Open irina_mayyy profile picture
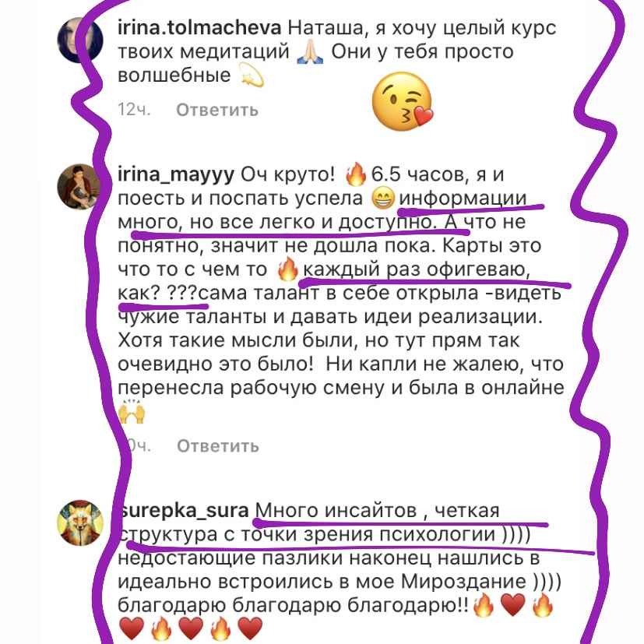Viewport: 644px width, 644px height. click(x=79, y=186)
